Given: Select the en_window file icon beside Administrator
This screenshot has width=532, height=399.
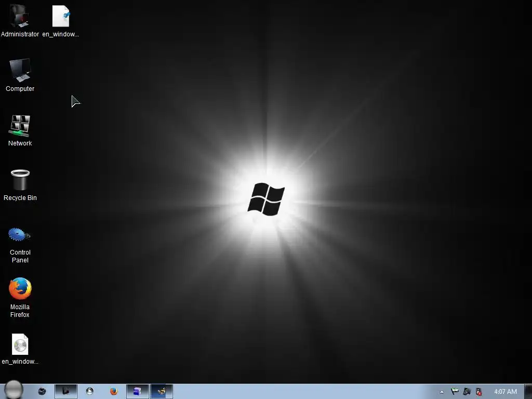Looking at the screenshot, I should 60,20.
